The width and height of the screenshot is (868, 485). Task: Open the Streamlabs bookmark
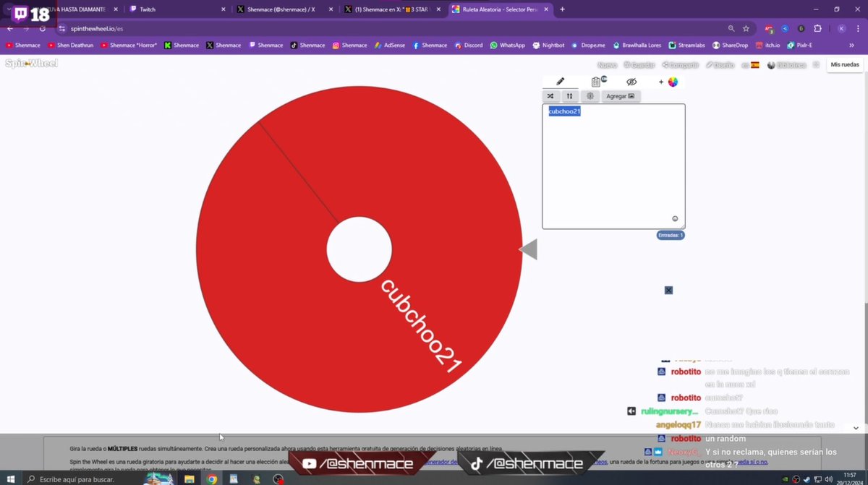tap(686, 45)
